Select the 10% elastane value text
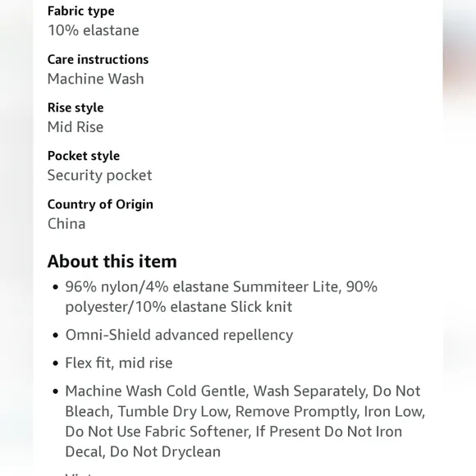The height and width of the screenshot is (476, 476). pos(94,30)
